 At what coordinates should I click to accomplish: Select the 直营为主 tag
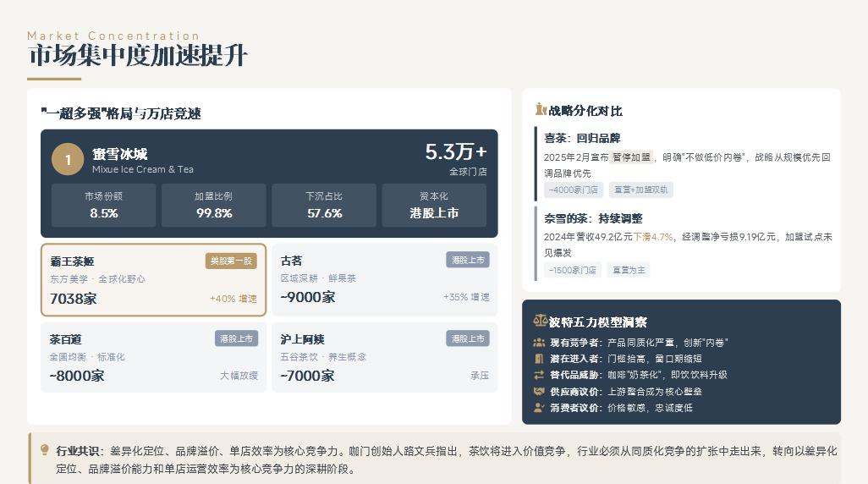tap(629, 270)
